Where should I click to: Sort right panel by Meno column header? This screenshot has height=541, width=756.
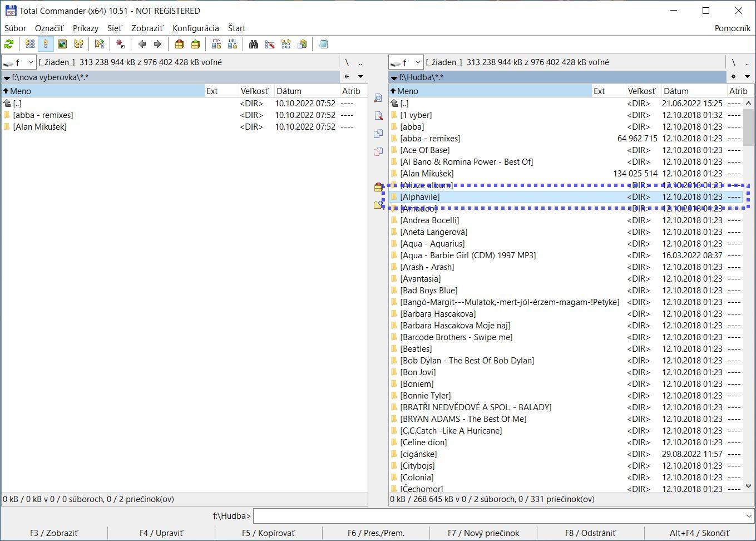click(490, 91)
